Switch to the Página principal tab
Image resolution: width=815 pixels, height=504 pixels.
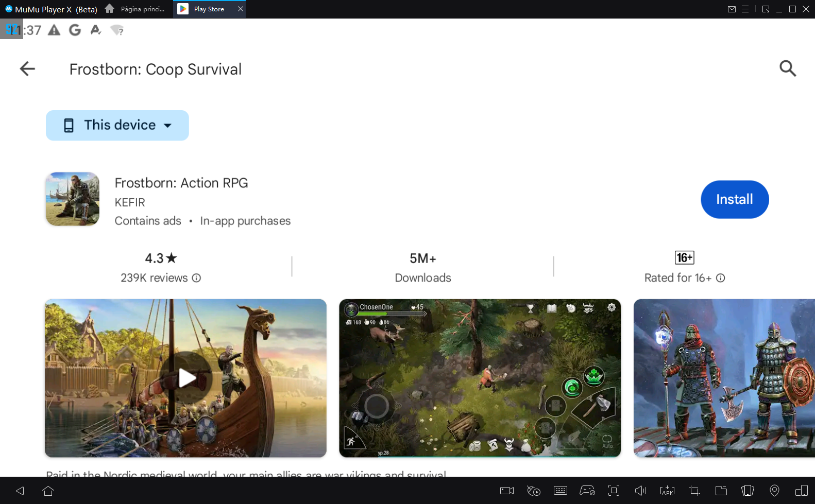click(137, 9)
